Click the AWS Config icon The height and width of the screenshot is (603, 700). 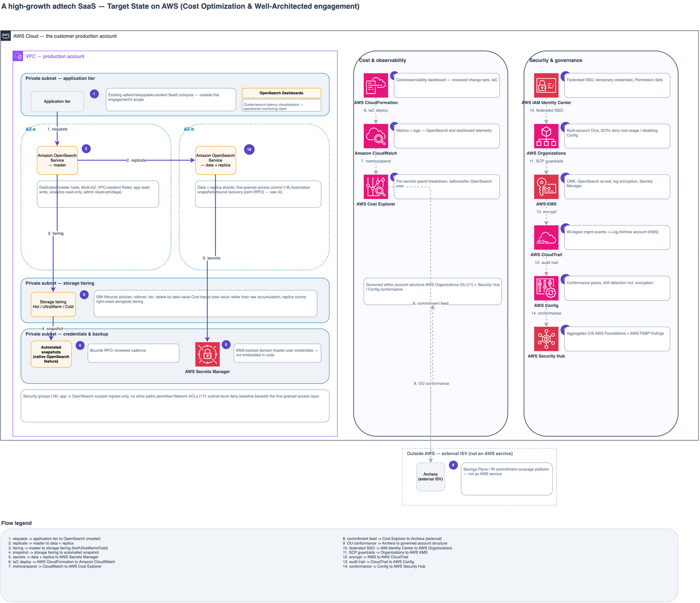(x=546, y=288)
